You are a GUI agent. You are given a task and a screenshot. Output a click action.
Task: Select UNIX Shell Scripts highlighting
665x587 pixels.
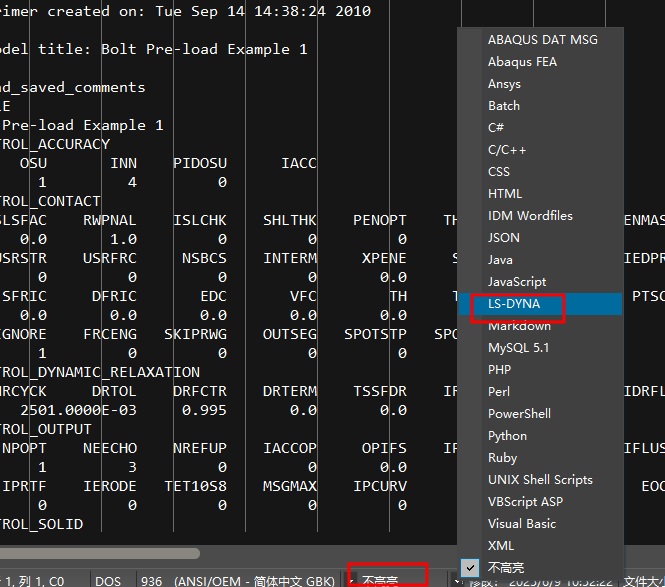click(x=540, y=480)
